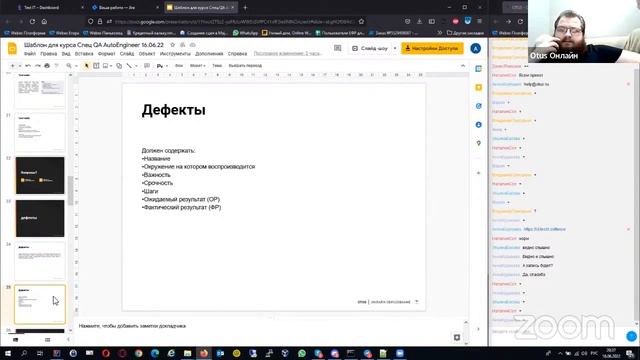This screenshot has height=360, width=640.
Task: Open the Keep notes side panel icon
Action: 479,88
